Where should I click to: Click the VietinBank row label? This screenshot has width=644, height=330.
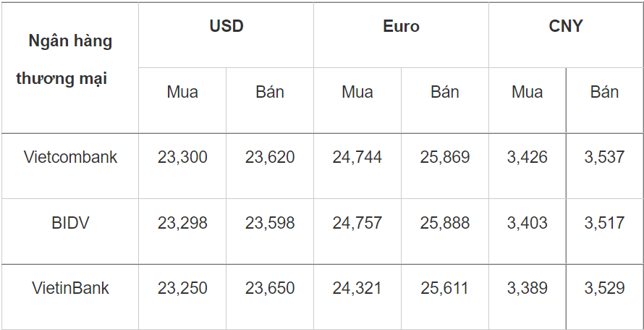70,288
